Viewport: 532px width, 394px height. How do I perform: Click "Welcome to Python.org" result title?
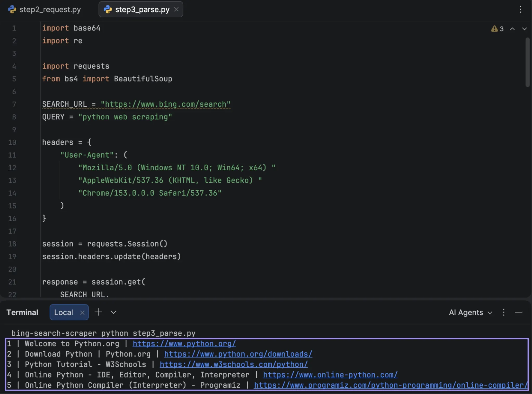pyautogui.click(x=72, y=344)
